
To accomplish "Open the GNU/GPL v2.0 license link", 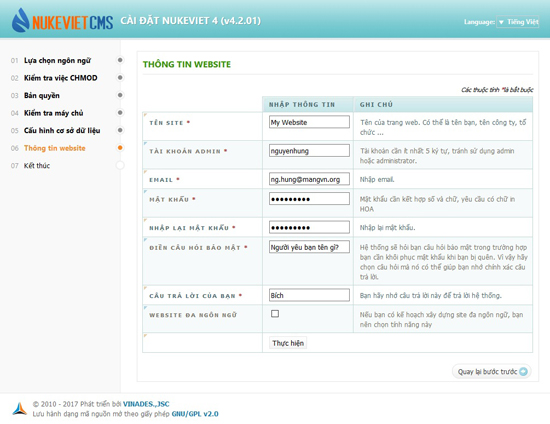I will [x=195, y=414].
